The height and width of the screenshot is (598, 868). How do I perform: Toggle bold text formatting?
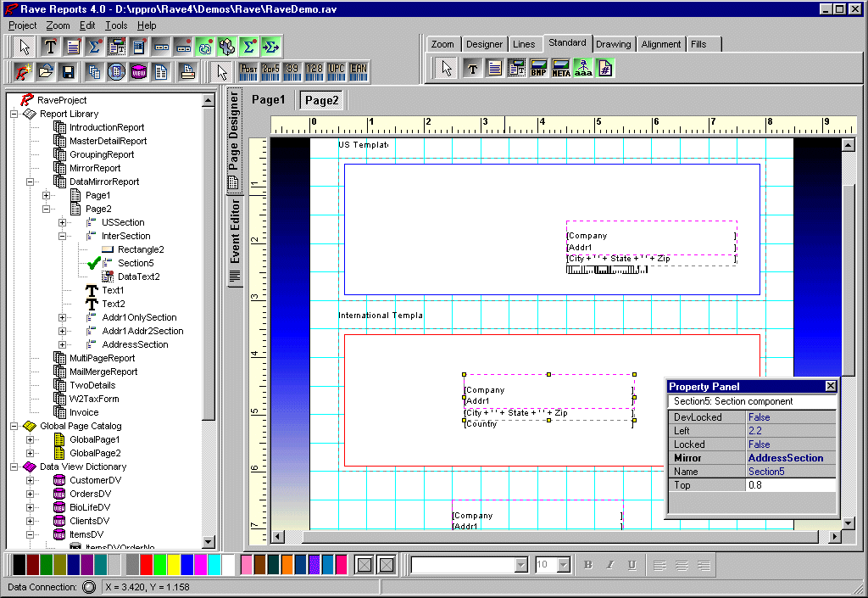click(587, 565)
